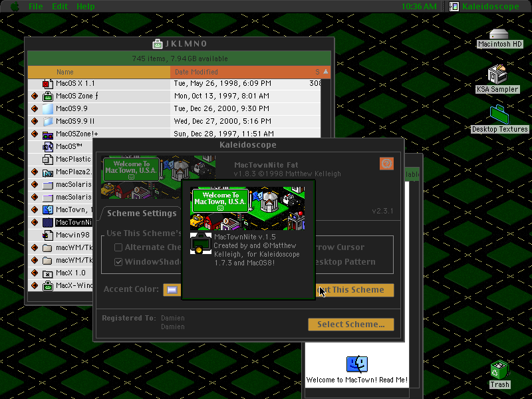Click the Welcome to MacTown Read Me icon
The height and width of the screenshot is (399, 532).
[357, 364]
